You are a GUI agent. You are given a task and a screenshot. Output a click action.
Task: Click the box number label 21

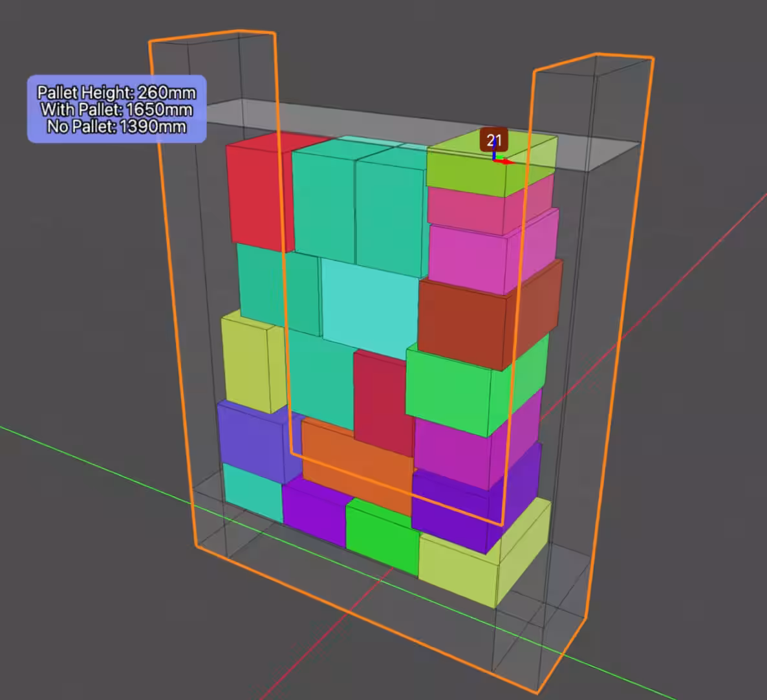[493, 140]
